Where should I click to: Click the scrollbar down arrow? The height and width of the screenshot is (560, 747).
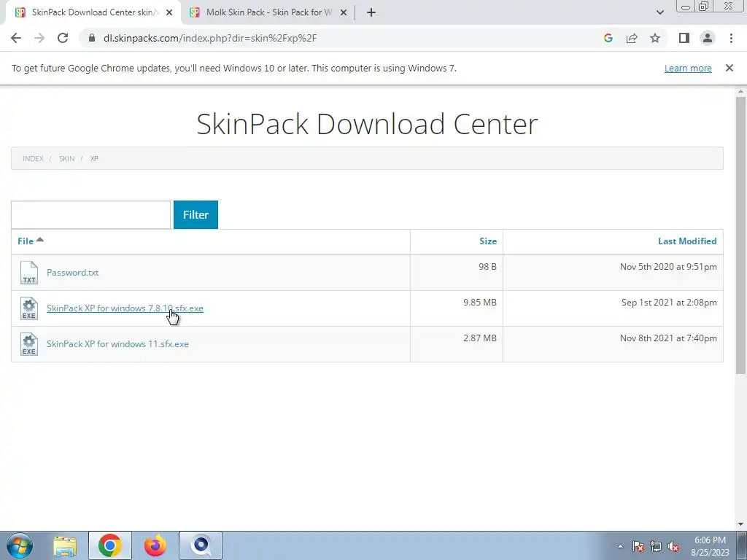click(x=741, y=524)
